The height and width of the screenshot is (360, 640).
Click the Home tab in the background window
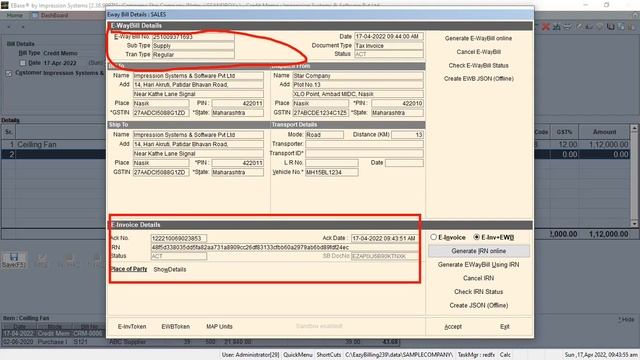click(15, 15)
